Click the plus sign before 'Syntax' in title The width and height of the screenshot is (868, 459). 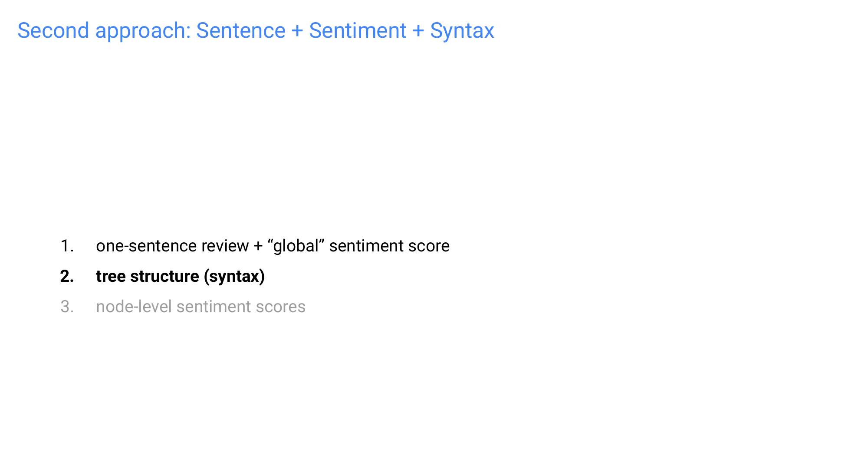click(418, 31)
